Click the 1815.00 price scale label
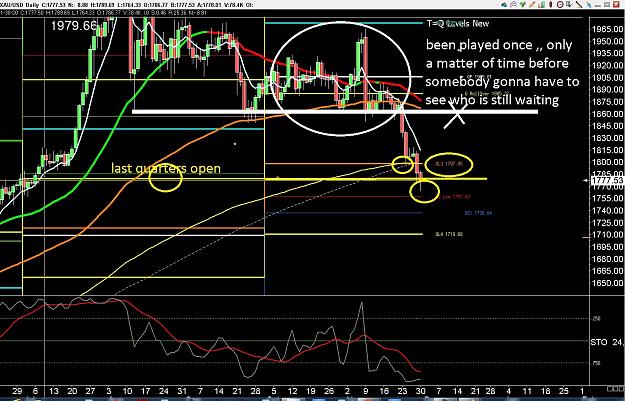 pos(607,150)
